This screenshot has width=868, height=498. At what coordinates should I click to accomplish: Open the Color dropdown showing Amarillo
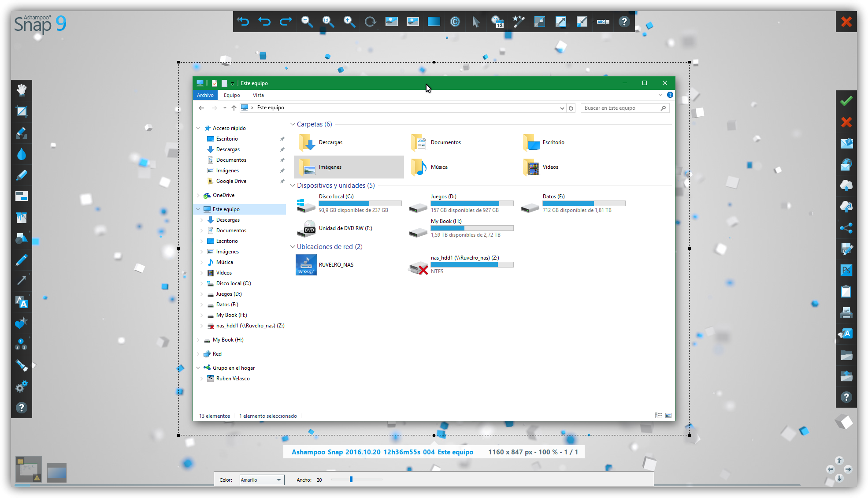[x=262, y=480]
